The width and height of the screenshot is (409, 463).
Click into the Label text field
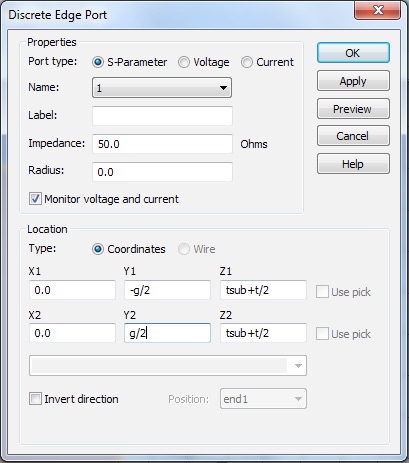162,116
